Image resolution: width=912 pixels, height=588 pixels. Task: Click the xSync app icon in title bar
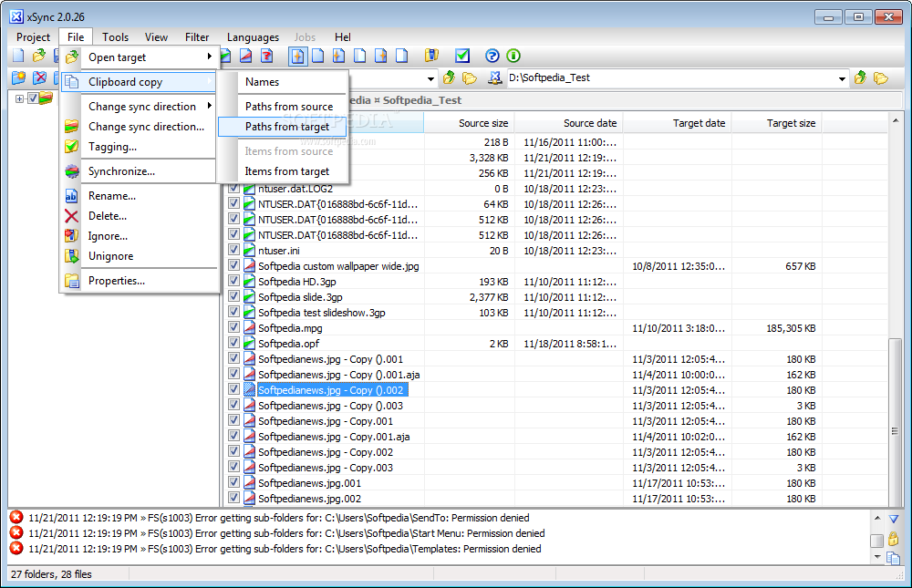tap(16, 17)
